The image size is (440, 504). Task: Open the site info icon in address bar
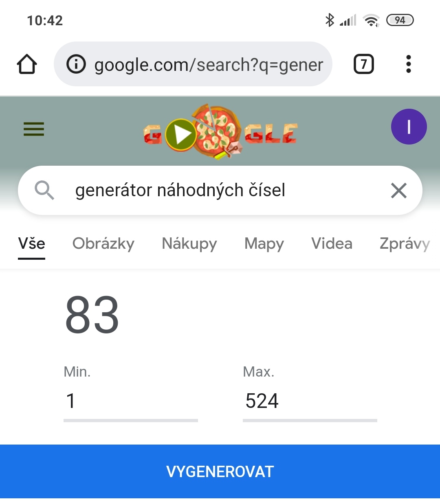76,64
